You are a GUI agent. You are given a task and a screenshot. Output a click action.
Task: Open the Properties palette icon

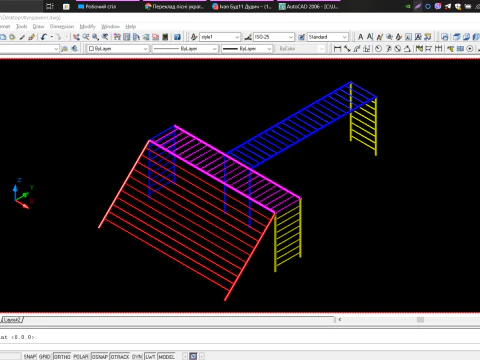pos(117,37)
